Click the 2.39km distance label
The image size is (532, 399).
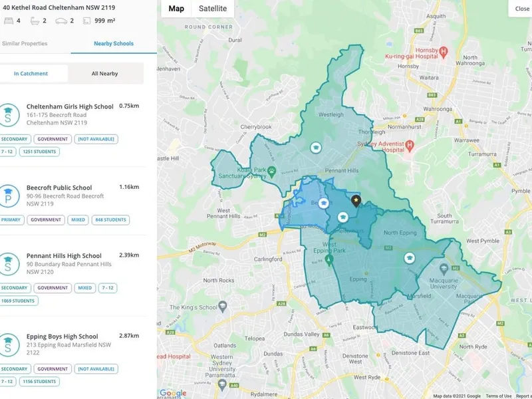coord(129,255)
